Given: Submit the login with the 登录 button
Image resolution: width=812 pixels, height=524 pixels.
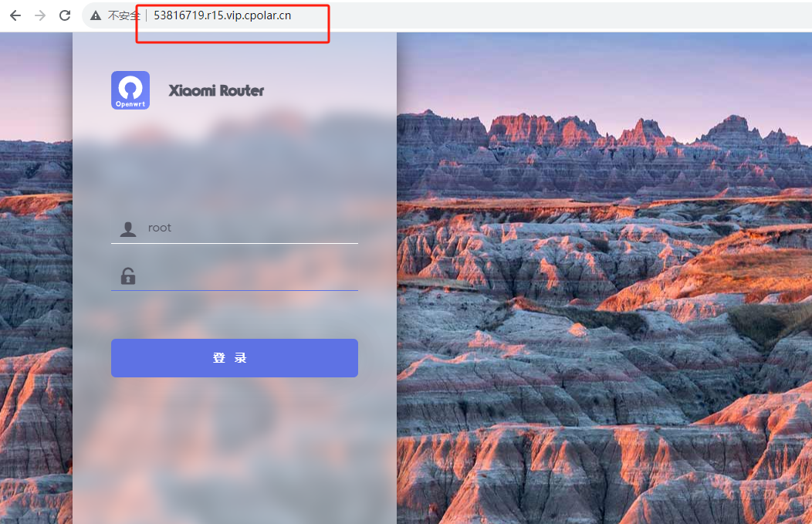Looking at the screenshot, I should tap(235, 358).
